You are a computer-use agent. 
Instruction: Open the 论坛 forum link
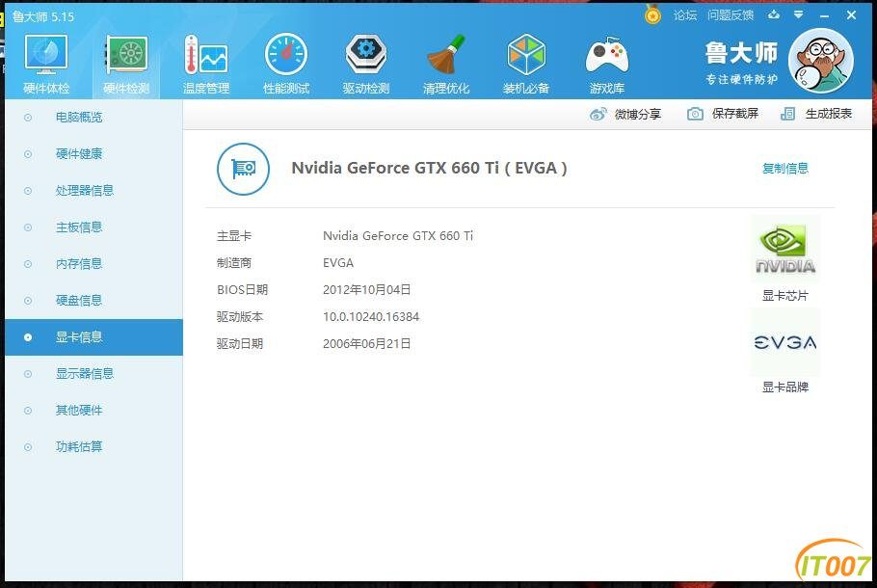click(x=685, y=15)
